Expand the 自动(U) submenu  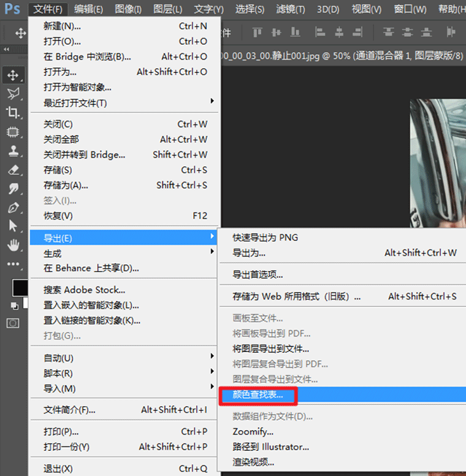pyautogui.click(x=124, y=358)
